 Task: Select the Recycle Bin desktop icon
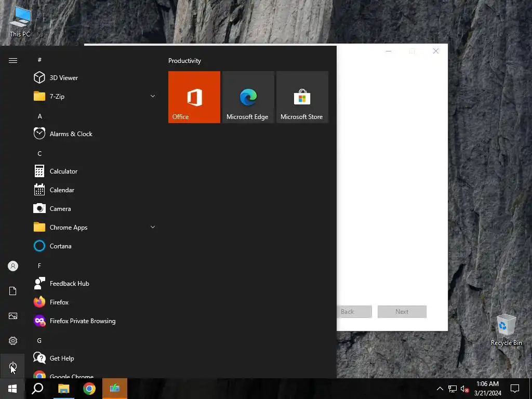pos(506,330)
